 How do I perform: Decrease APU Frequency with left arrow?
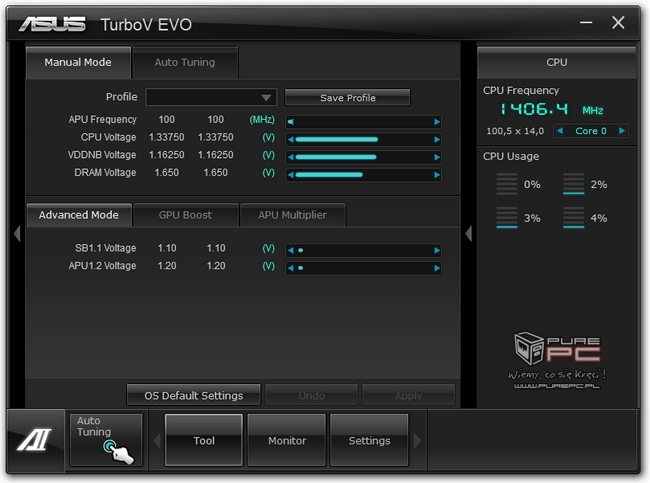291,122
